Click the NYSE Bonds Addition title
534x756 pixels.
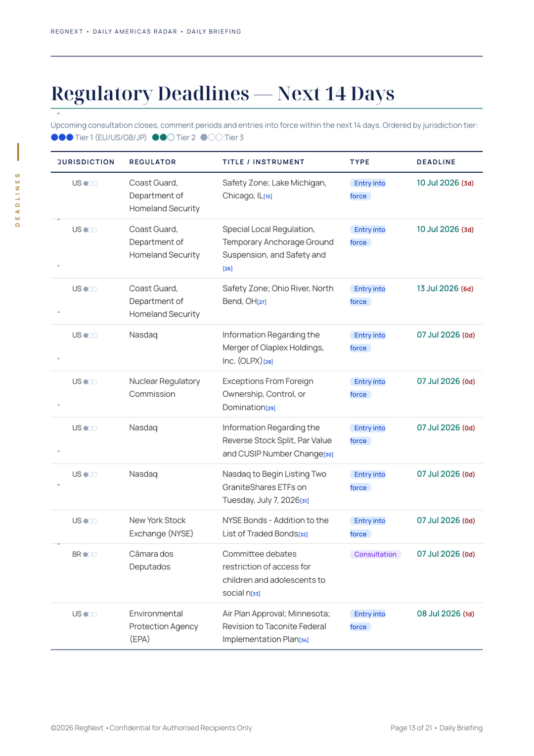[275, 527]
